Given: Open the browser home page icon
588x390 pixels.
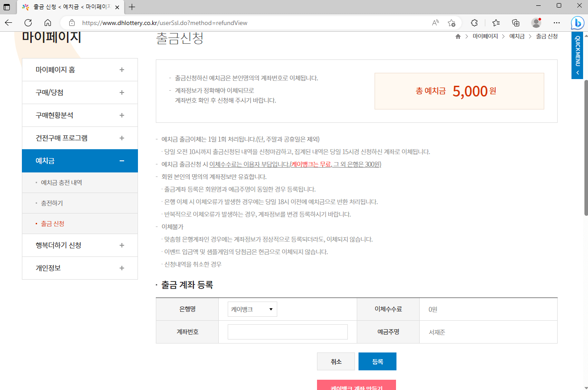Looking at the screenshot, I should pyautogui.click(x=48, y=22).
